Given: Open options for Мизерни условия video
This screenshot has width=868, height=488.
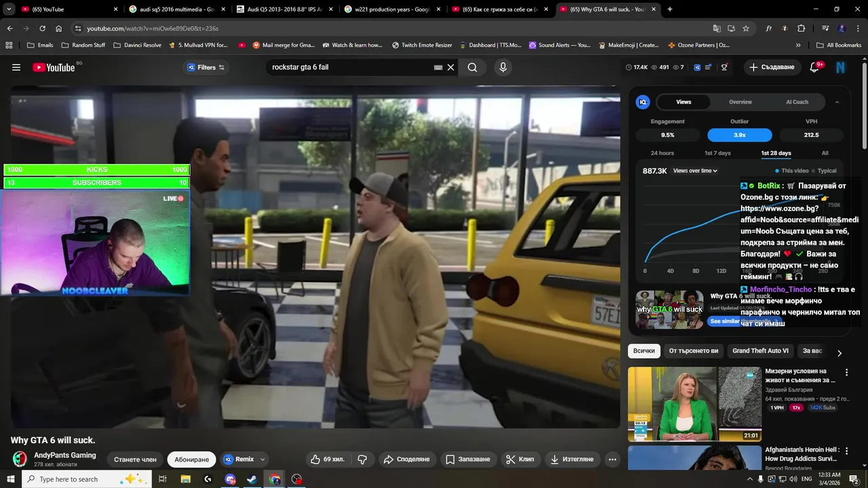Looking at the screenshot, I should pos(846,372).
